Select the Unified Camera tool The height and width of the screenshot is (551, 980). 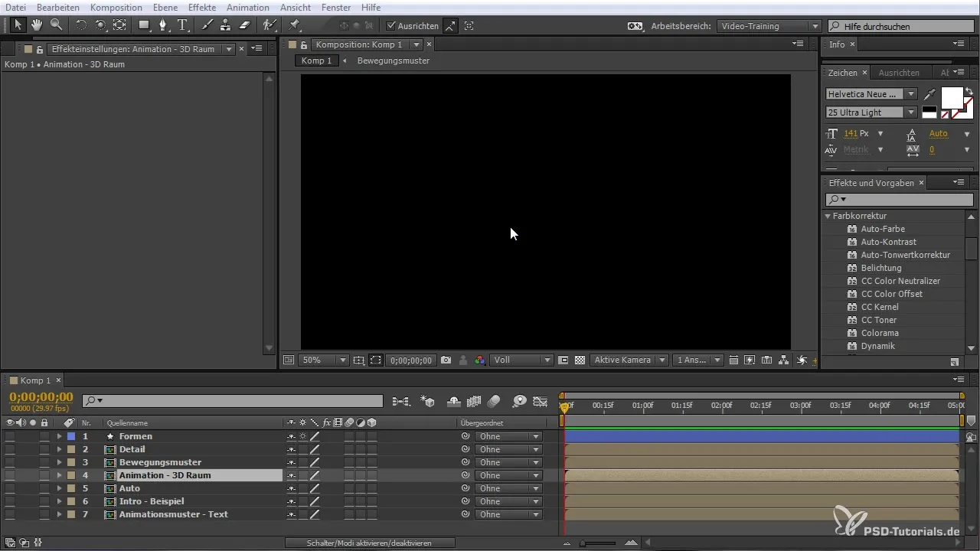pyautogui.click(x=100, y=25)
